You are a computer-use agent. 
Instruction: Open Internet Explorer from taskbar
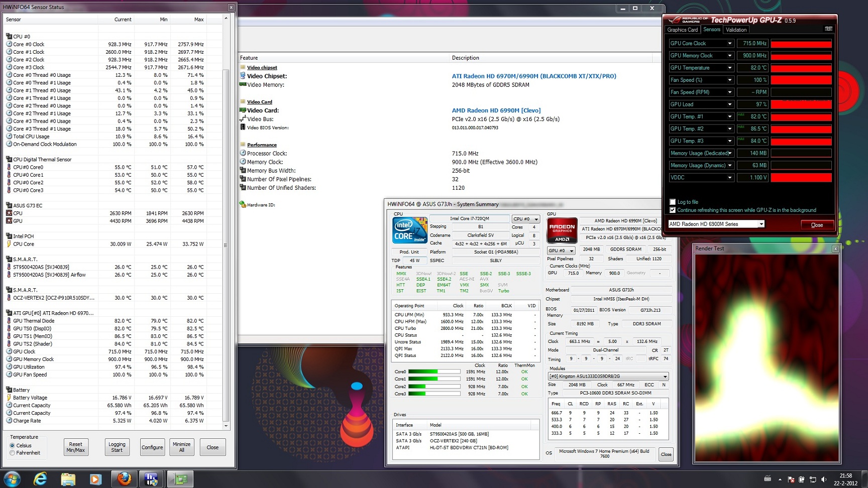pos(40,479)
